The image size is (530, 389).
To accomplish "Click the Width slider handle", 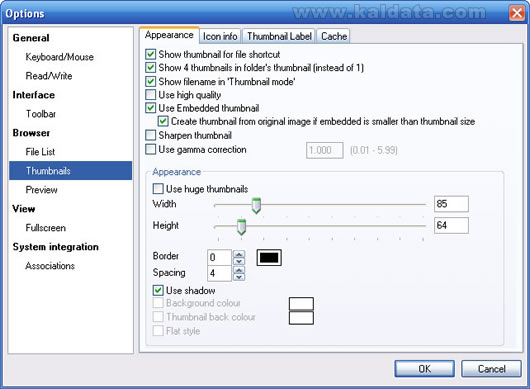I will [256, 206].
